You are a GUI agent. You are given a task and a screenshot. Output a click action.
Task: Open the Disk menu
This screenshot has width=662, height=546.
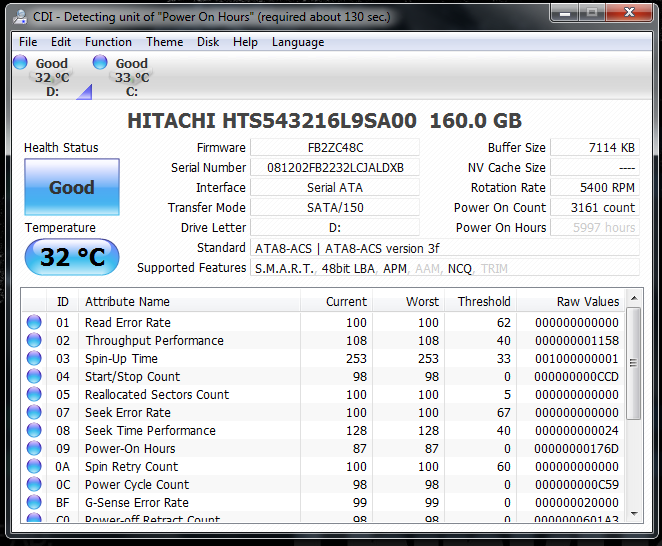(208, 42)
